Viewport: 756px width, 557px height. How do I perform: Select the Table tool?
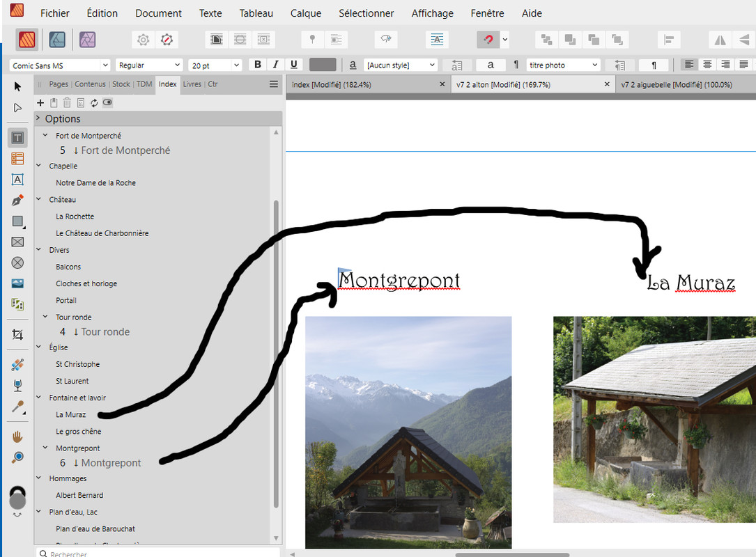click(x=17, y=159)
